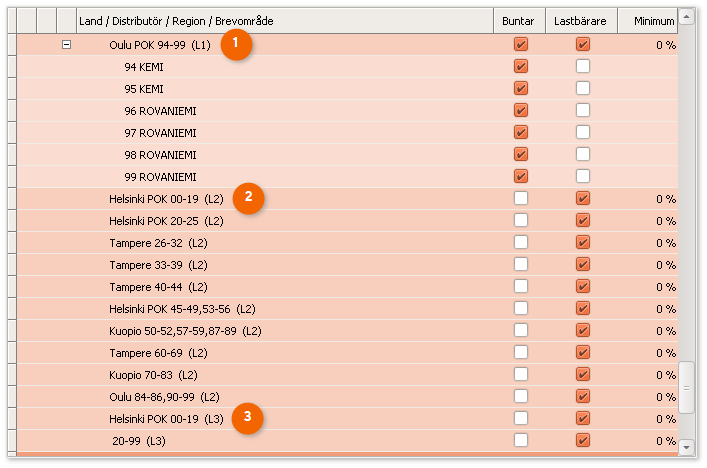Select the 94 KEMI row text

(x=144, y=67)
